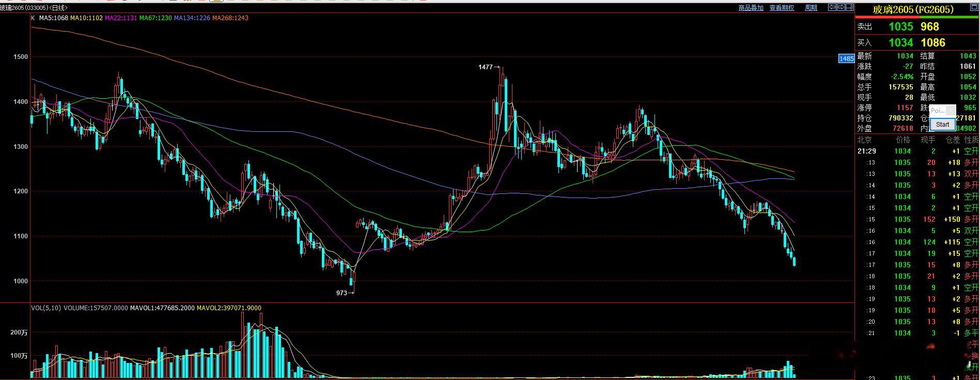Select the MA134:1226 indicator label
Viewport: 980px width, 380px height.
pos(192,18)
